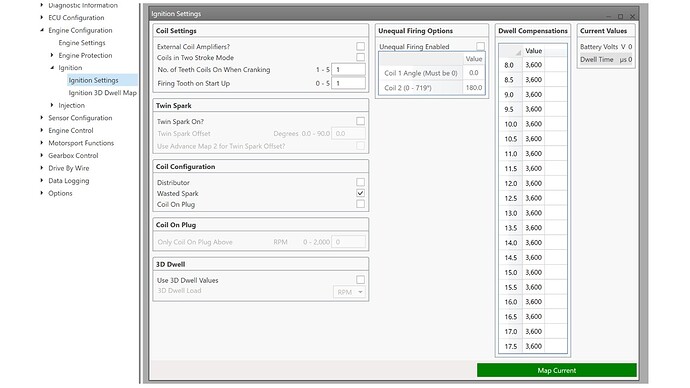Expand the Data Logging node arrow
This screenshot has height=388, width=690.
(x=42, y=180)
